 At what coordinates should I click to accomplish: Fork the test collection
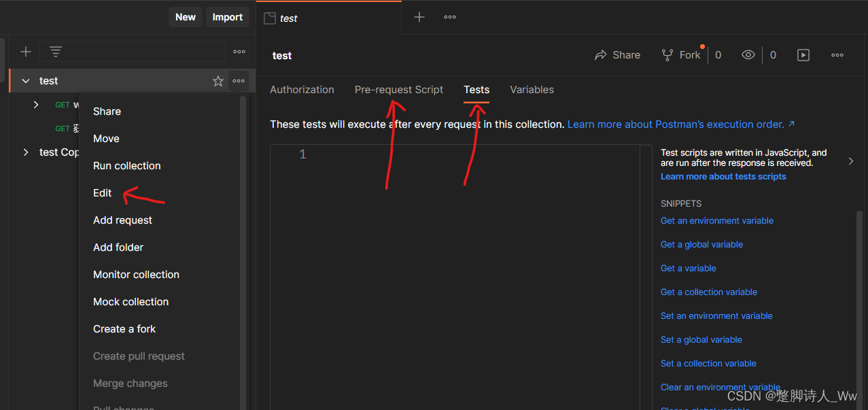pyautogui.click(x=681, y=55)
